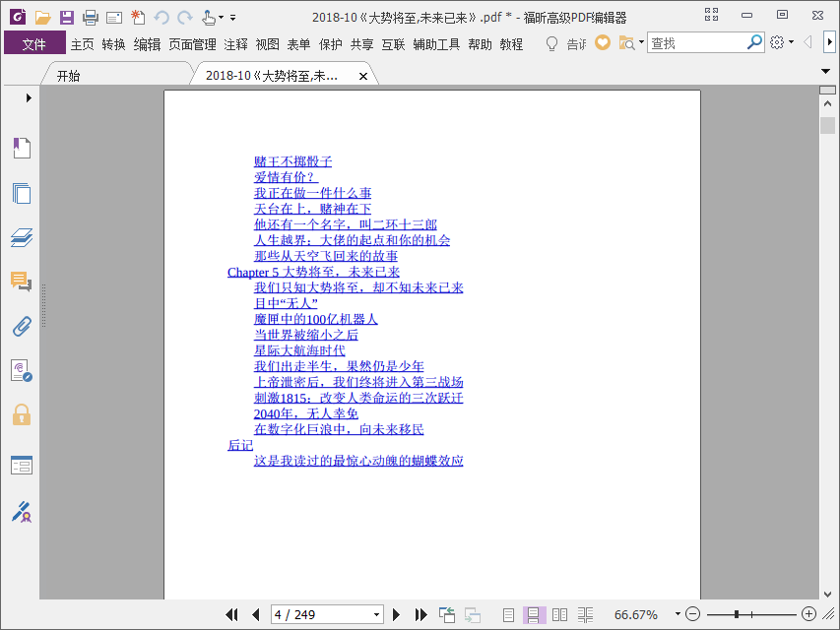This screenshot has height=630, width=840.
Task: Click the undo arrow in the quick toolbar
Action: pyautogui.click(x=162, y=18)
